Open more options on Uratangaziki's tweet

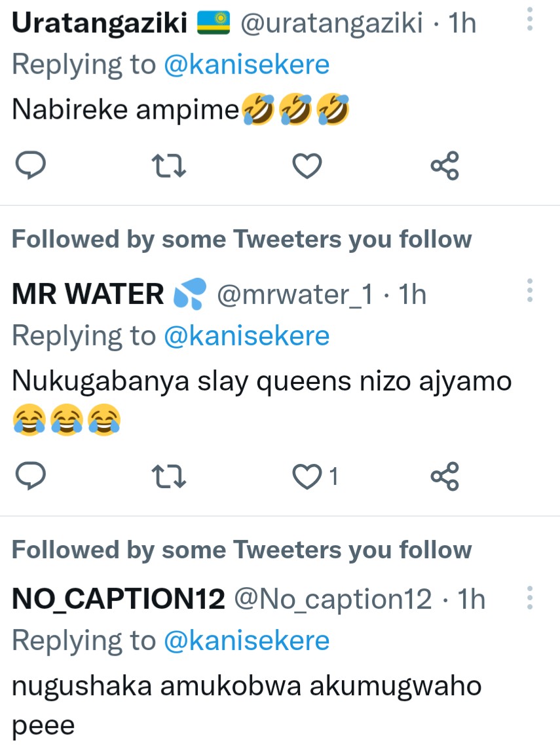click(x=530, y=20)
